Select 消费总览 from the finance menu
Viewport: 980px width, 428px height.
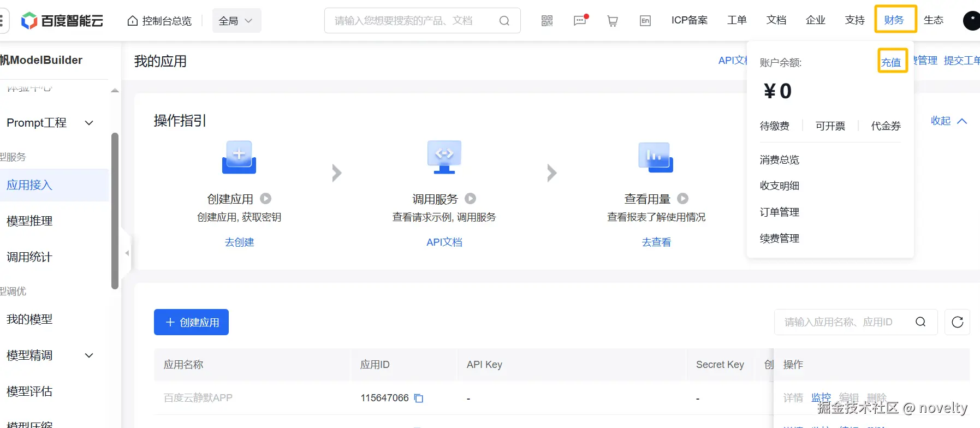pyautogui.click(x=780, y=160)
